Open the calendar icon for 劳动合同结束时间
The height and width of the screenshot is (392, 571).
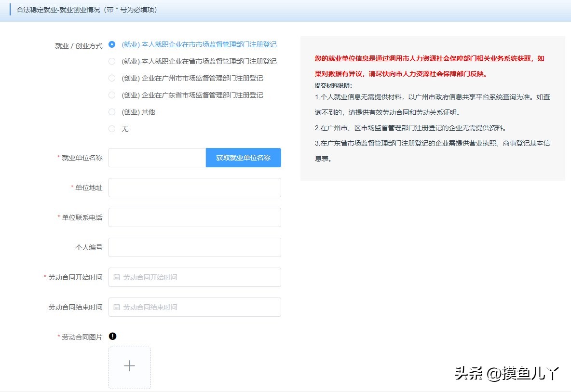click(117, 307)
